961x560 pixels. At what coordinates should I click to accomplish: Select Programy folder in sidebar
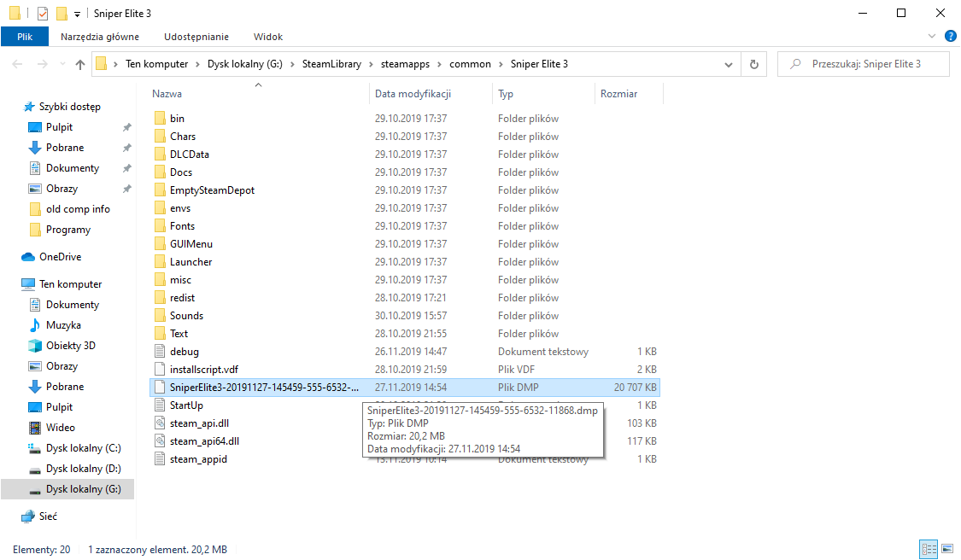68,230
